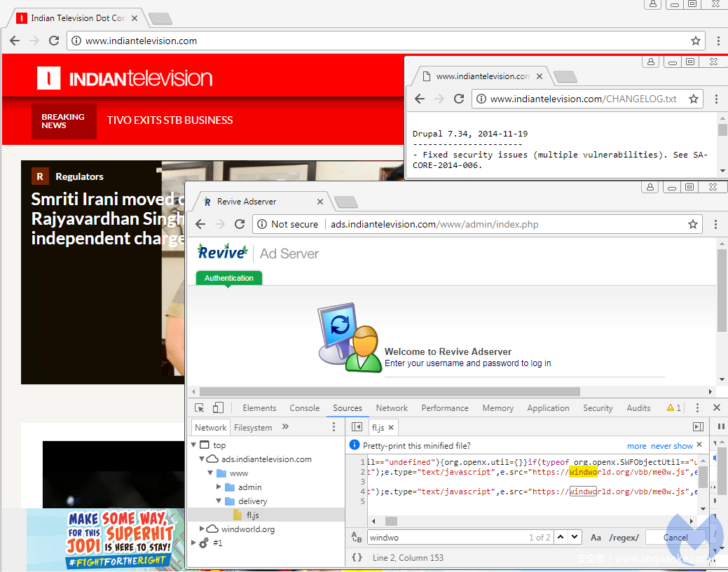Hide the navigator pane in Sources
Screen dimensions: 728x572
pyautogui.click(x=357, y=427)
